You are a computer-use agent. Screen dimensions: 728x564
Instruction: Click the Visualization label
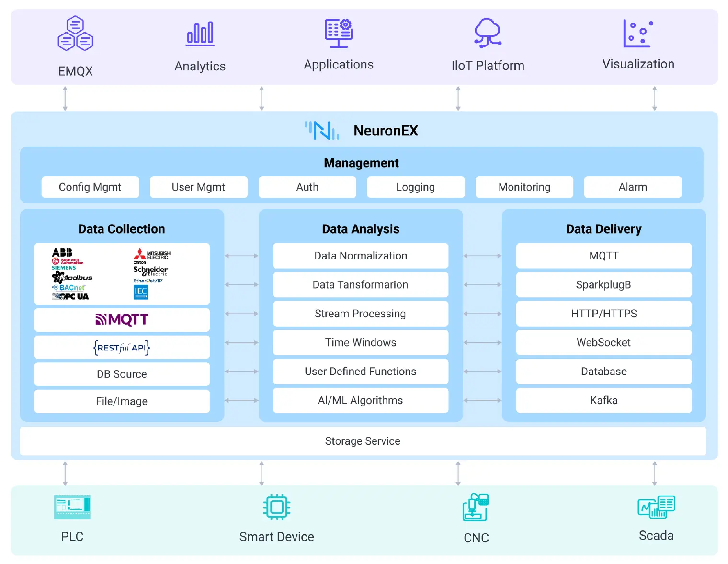(638, 64)
